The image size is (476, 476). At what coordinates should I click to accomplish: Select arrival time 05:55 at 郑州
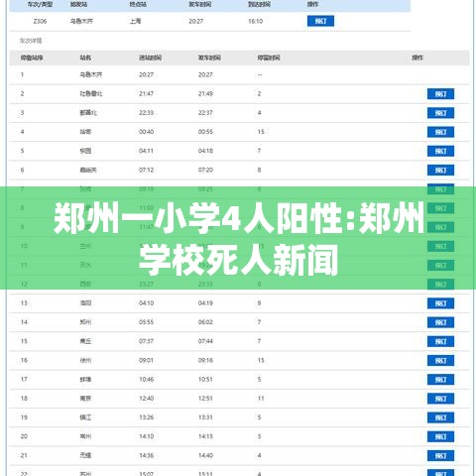[146, 322]
